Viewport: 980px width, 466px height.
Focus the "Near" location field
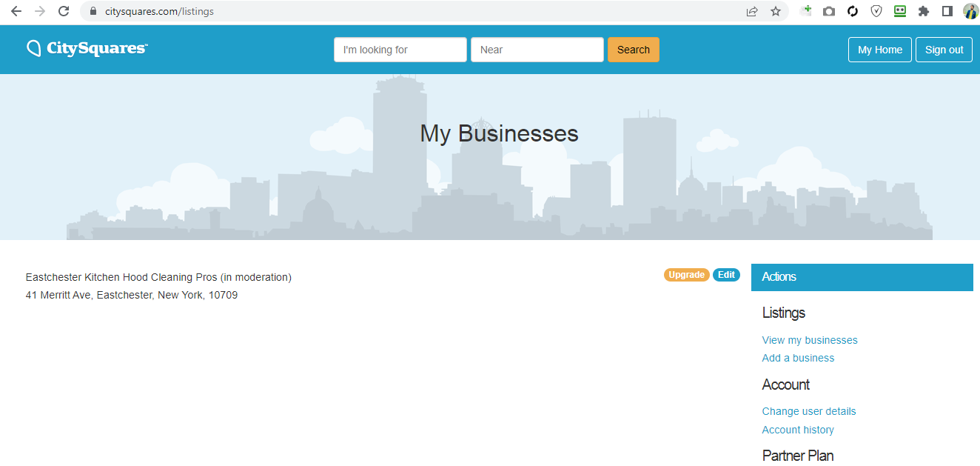coord(537,50)
